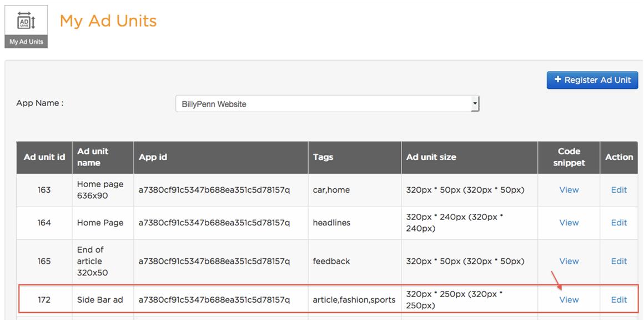Edit the End of article ad unit
Viewport: 644px width, 321px height.
(x=619, y=262)
